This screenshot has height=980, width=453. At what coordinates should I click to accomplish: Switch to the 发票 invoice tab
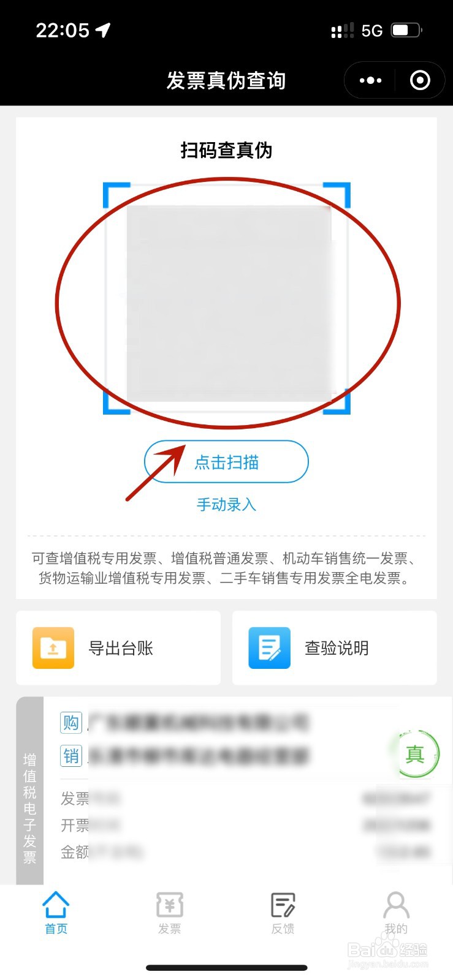coord(170,913)
